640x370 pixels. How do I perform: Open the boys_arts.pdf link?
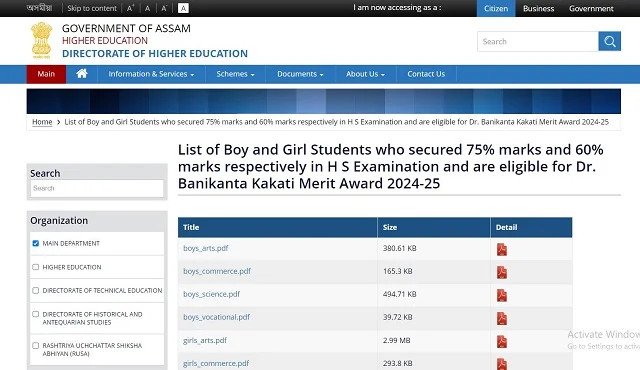205,248
